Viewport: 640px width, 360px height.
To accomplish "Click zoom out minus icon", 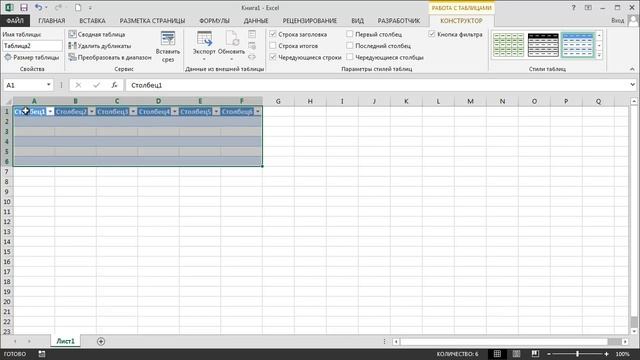I will (x=549, y=354).
